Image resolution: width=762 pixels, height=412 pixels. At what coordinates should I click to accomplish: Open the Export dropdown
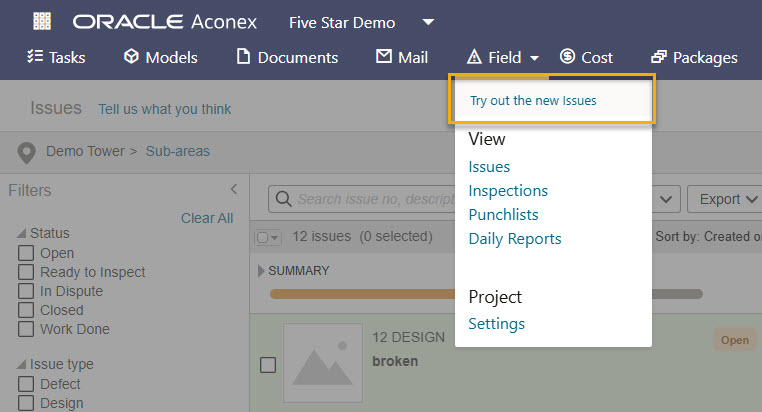point(725,199)
